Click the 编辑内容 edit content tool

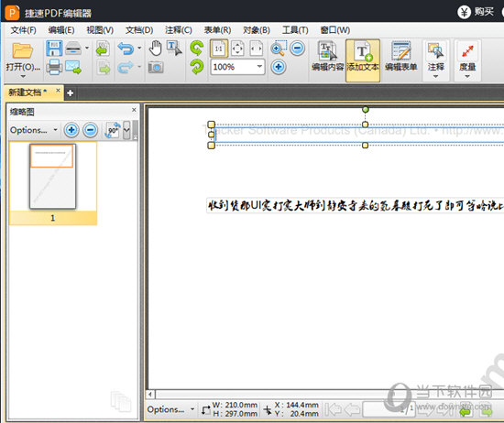(327, 57)
